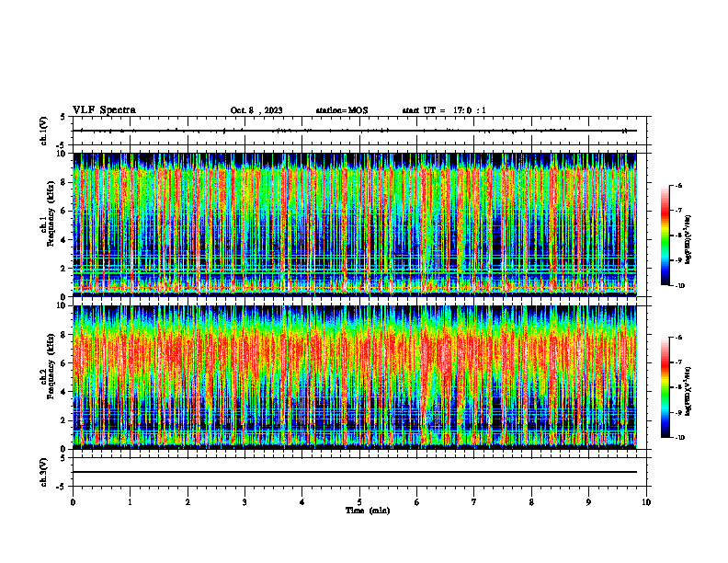Screen dimensions: 728x563
Task: Click the "start UT = 17:0 :1" header text
Action: pos(444,110)
